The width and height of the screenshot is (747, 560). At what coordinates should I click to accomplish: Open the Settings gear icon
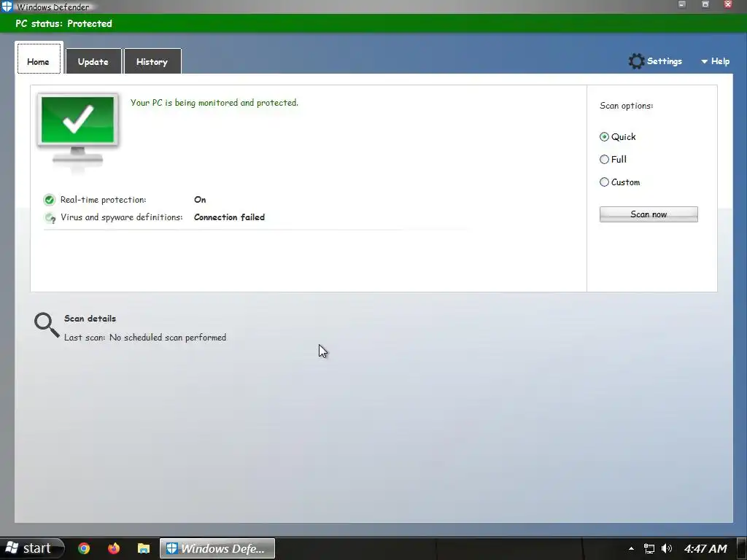coord(636,61)
